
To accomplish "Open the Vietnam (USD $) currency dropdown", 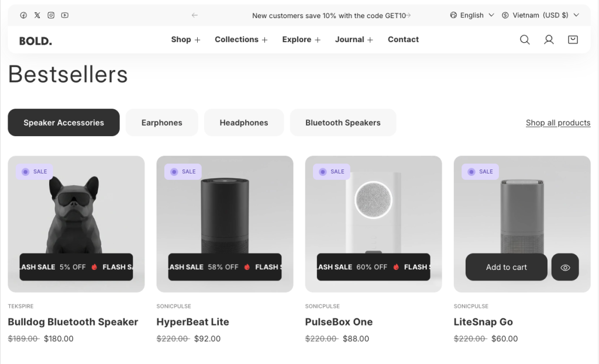I will 540,15.
